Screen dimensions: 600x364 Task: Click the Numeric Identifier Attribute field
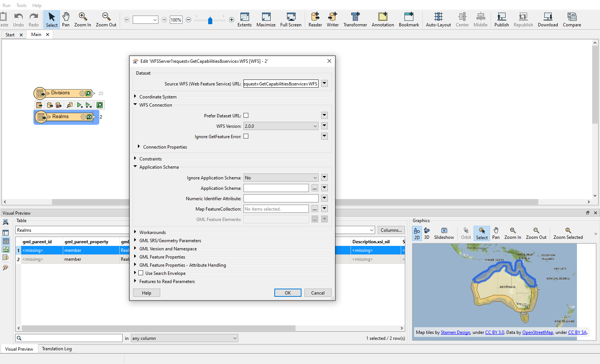[x=281, y=198]
